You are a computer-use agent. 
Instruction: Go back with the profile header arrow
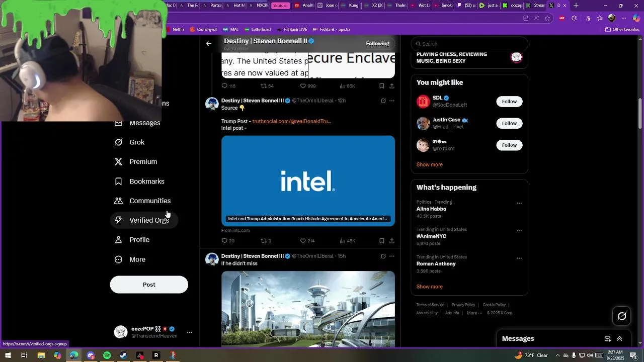(x=209, y=44)
